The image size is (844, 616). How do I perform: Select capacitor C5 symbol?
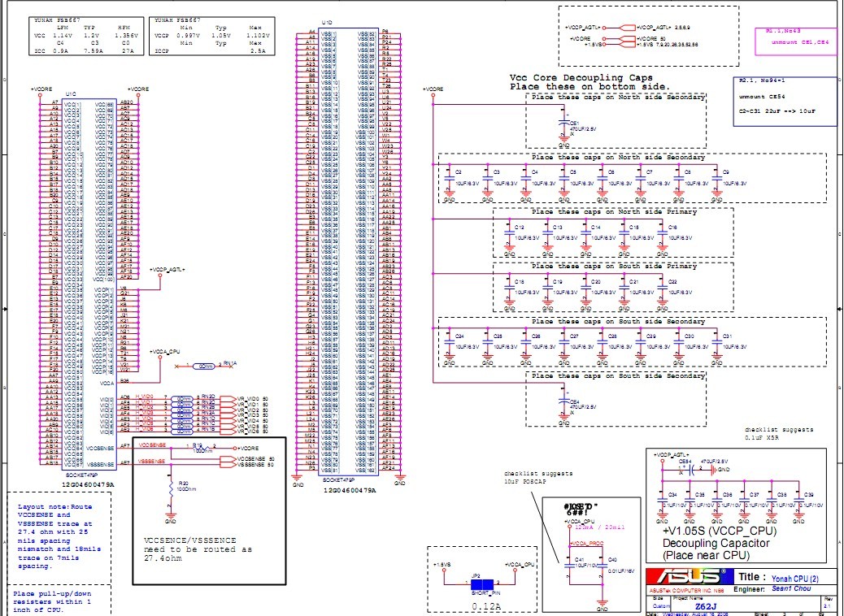coord(563,179)
